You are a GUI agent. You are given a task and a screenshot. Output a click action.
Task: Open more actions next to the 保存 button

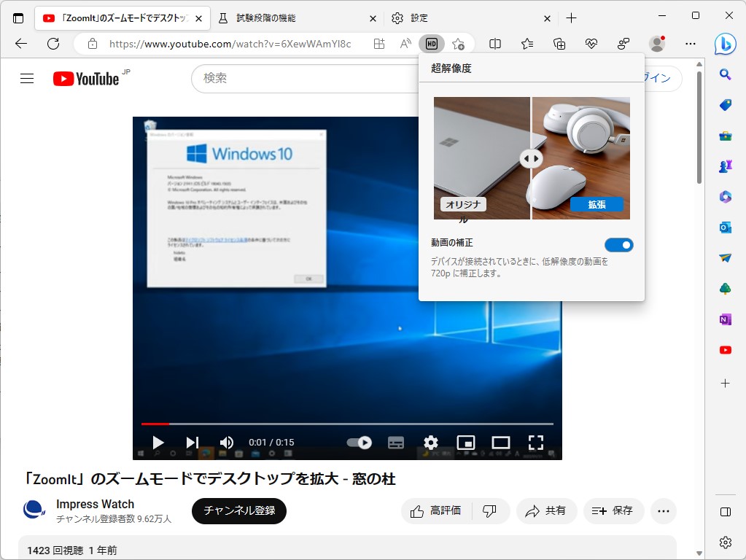point(663,511)
